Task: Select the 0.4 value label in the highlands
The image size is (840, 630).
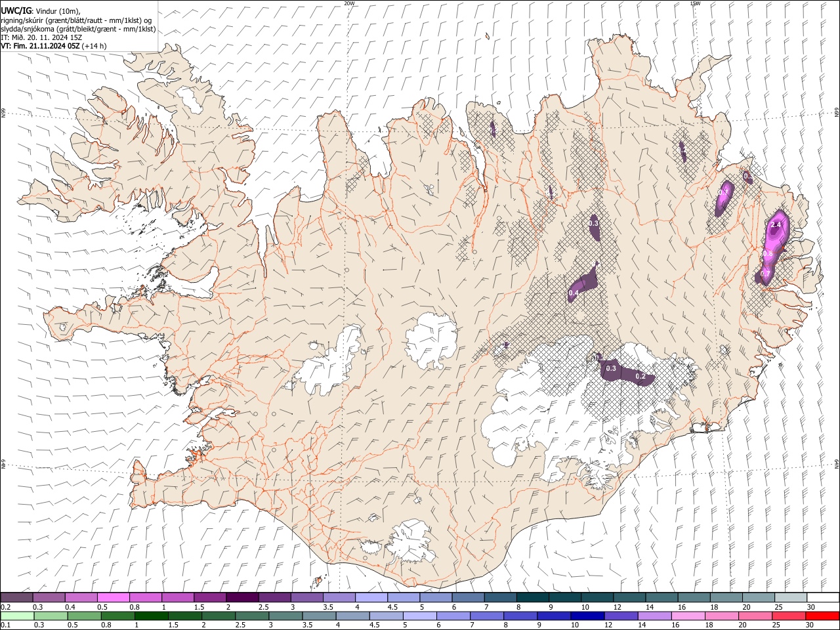Action: click(x=573, y=293)
